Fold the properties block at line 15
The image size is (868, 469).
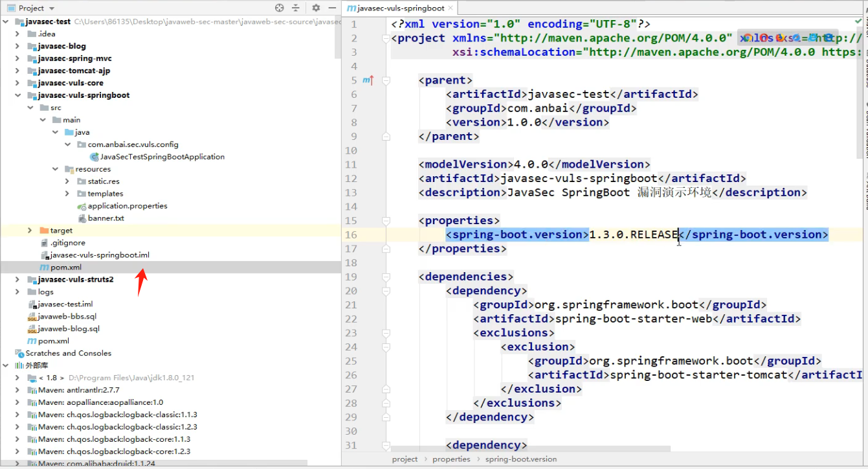click(x=386, y=220)
